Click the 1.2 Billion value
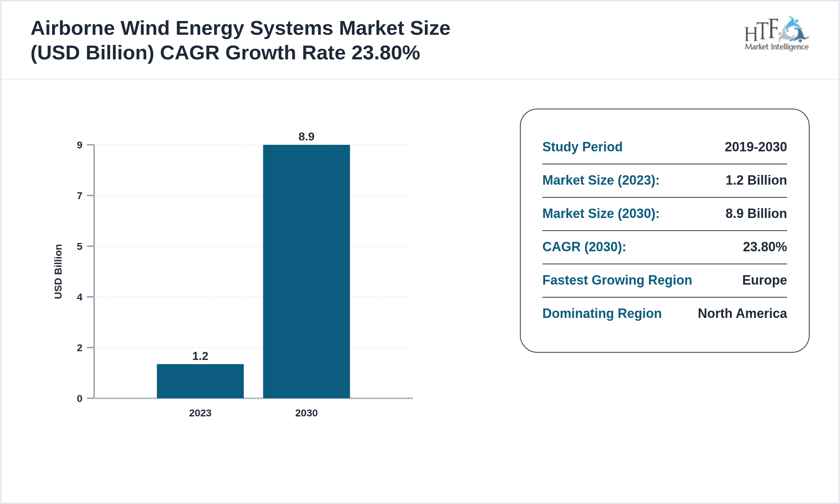Viewport: 840px width, 504px height. point(756,180)
